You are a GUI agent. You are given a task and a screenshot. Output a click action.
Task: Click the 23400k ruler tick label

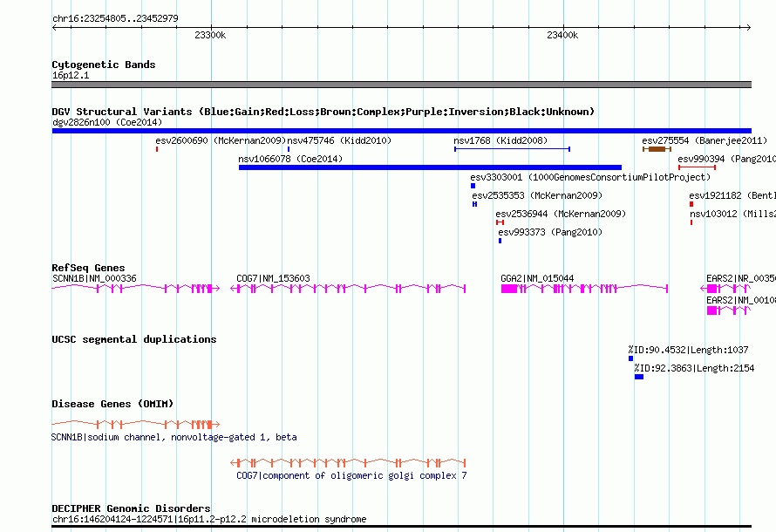tap(562, 35)
